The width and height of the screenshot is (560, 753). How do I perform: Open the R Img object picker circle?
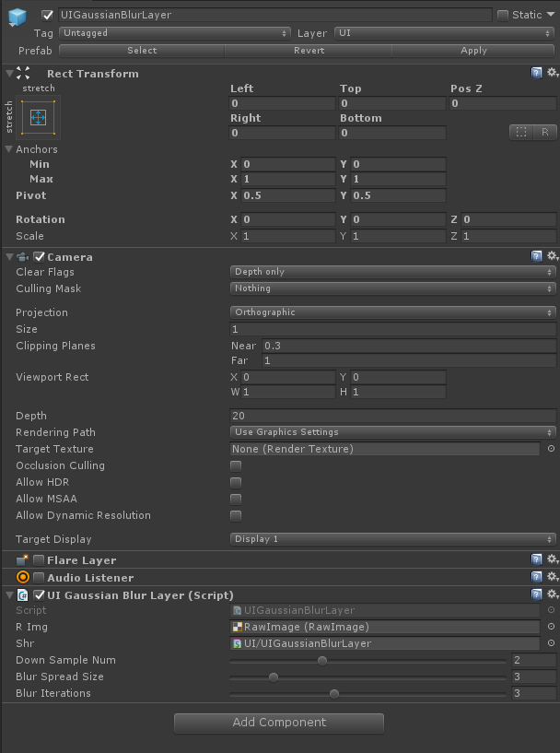(x=552, y=627)
